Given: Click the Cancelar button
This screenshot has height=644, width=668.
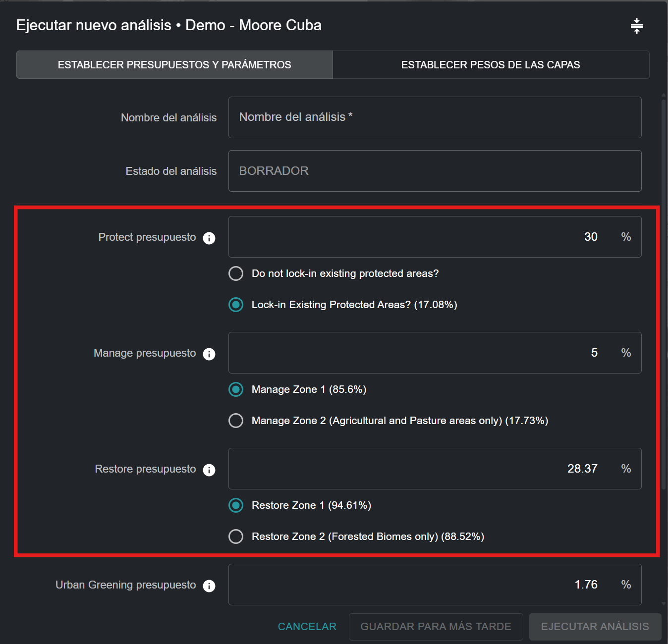Looking at the screenshot, I should [x=307, y=627].
